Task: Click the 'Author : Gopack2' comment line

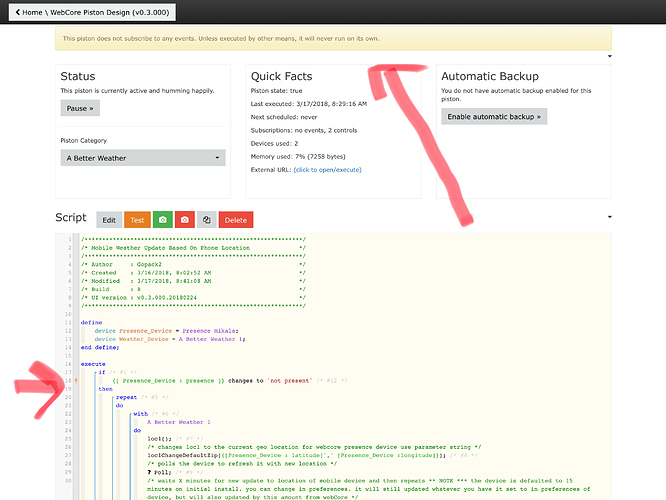Action: [193, 264]
